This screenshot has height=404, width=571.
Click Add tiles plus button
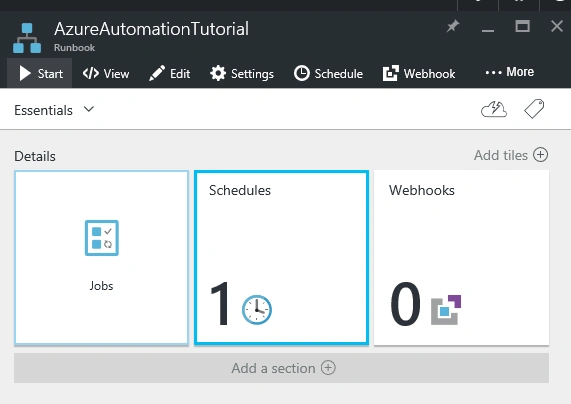pyautogui.click(x=540, y=155)
